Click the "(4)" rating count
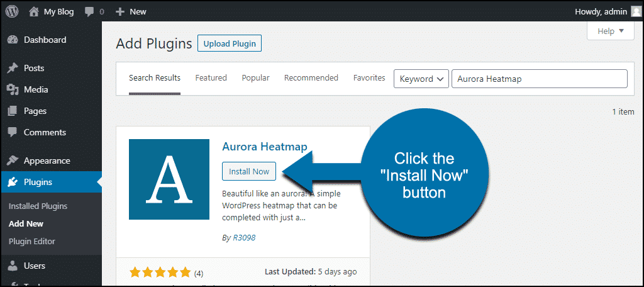Screen dimensions: 644x287 [x=198, y=274]
